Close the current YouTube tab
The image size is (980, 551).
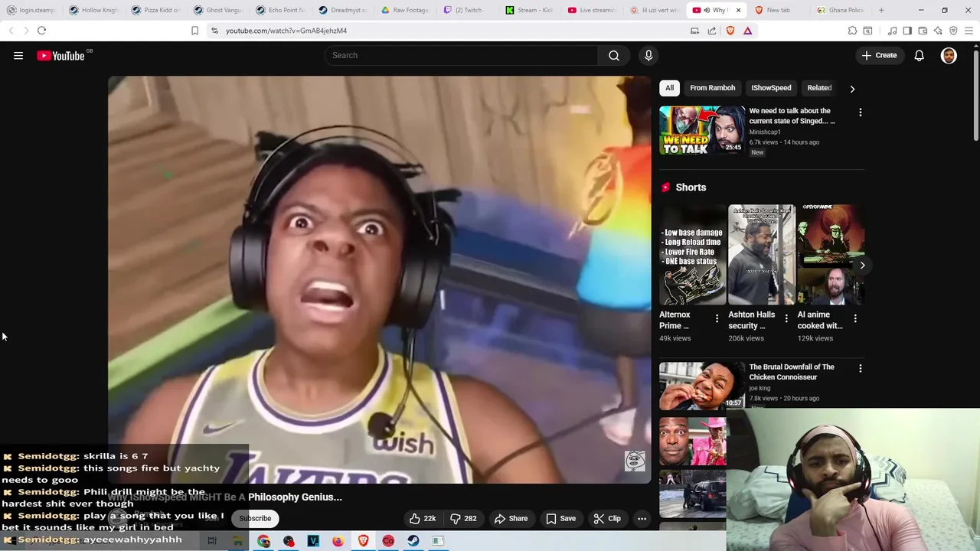pos(738,10)
